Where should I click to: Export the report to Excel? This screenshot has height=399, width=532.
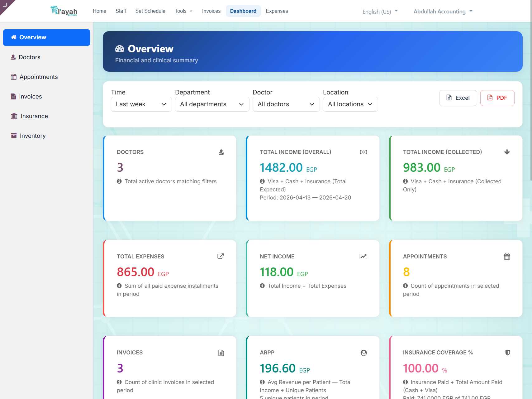click(x=458, y=98)
